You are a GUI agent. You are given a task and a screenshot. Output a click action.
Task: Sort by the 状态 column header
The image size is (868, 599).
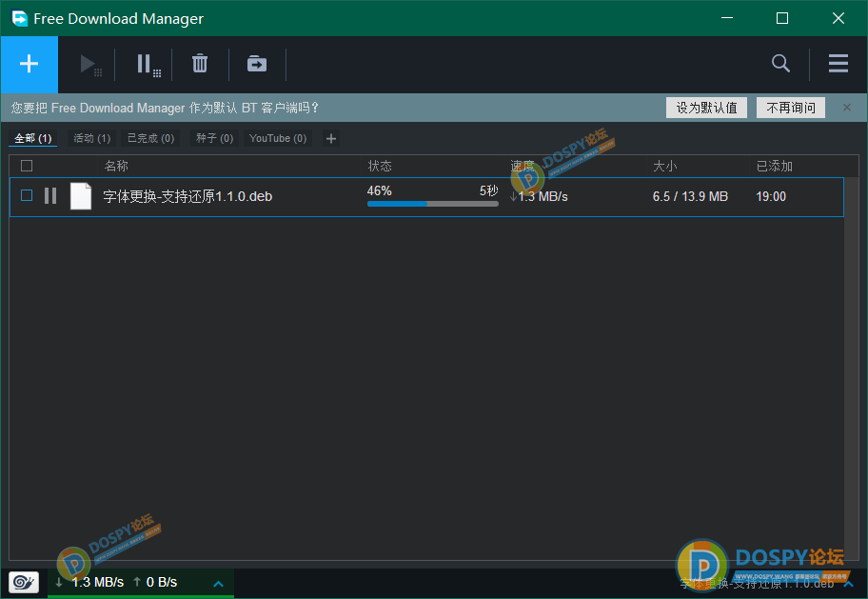[380, 167]
